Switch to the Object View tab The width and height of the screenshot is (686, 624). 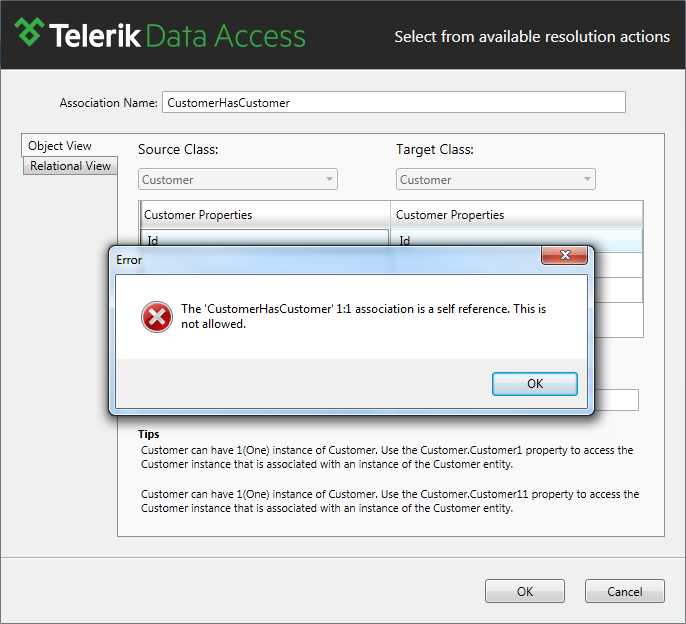coord(60,146)
